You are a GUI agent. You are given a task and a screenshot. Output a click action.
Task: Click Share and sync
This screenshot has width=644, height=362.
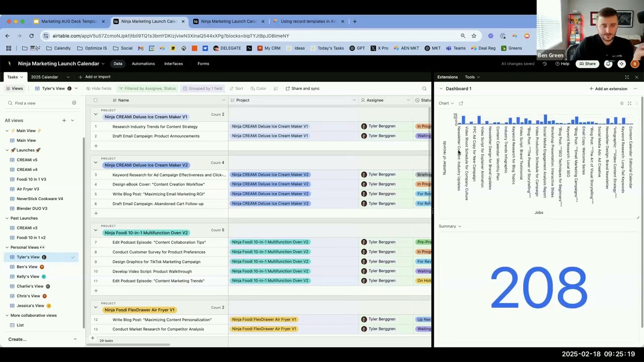coord(302,88)
